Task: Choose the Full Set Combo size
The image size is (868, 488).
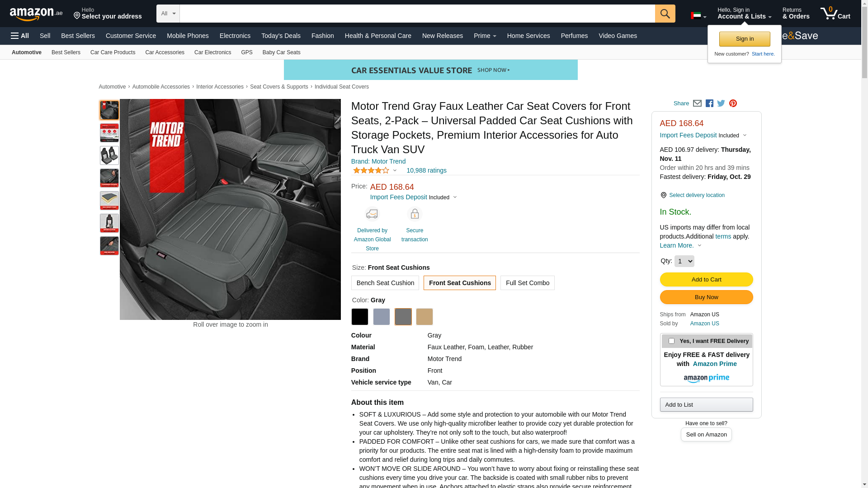Action: click(x=527, y=283)
